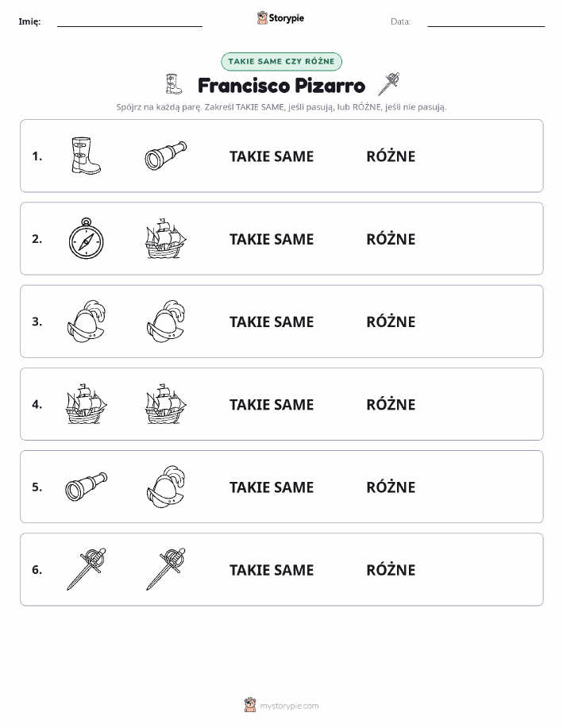Click the helmet icon in row 5
Image resolution: width=563 pixels, height=728 pixels.
[166, 486]
